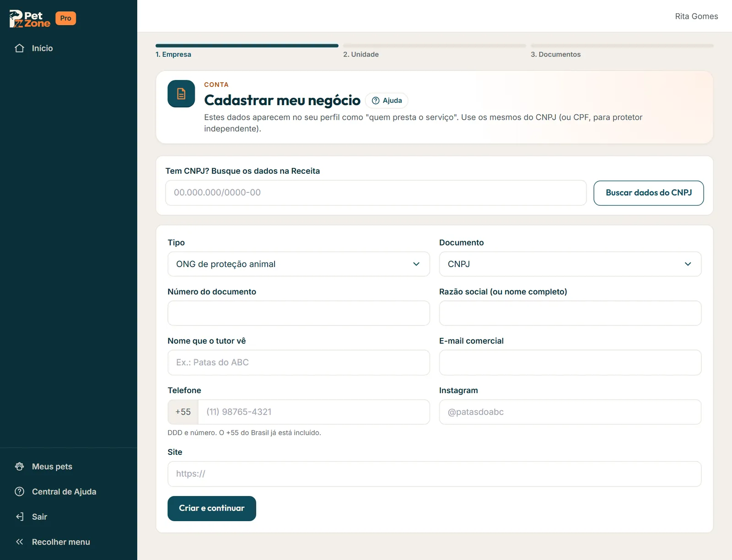Open Central de Ajuda question icon
732x560 pixels.
tap(19, 491)
